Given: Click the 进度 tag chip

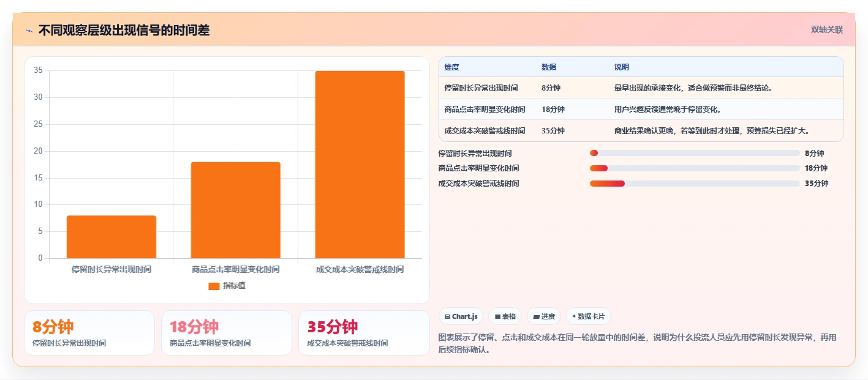Looking at the screenshot, I should point(544,316).
